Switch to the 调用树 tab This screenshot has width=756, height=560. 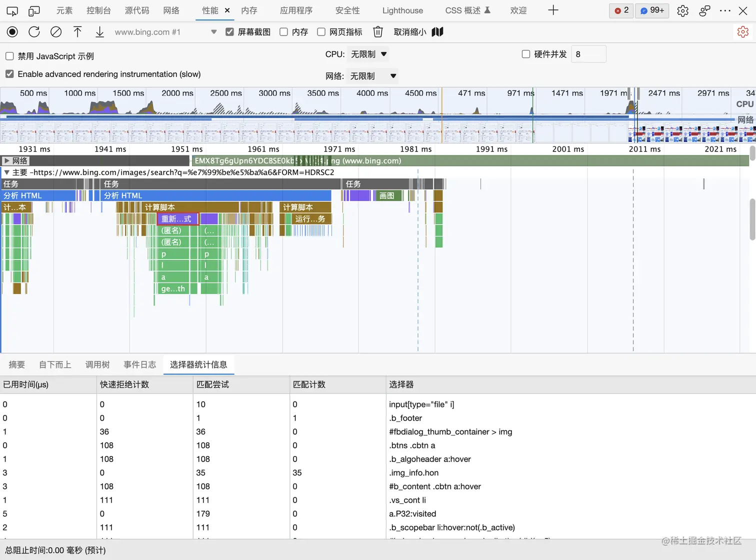(97, 364)
